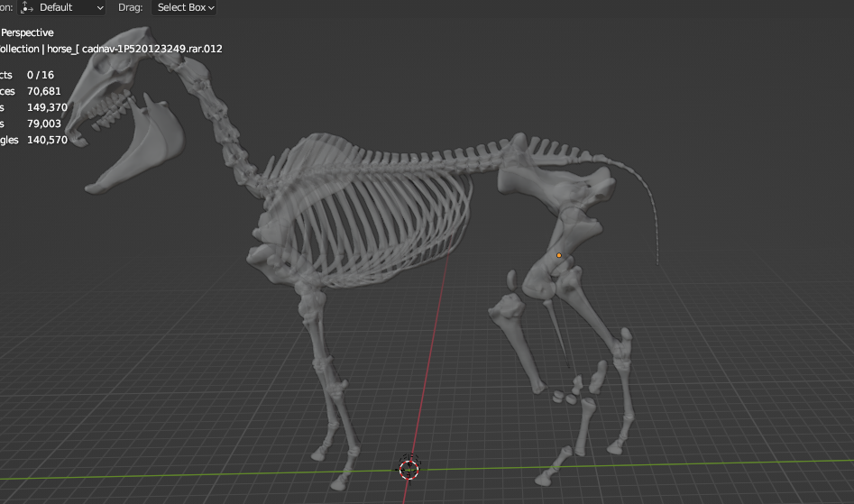The width and height of the screenshot is (854, 504).
Task: Click the transform orientation axes icon
Action: (27, 7)
